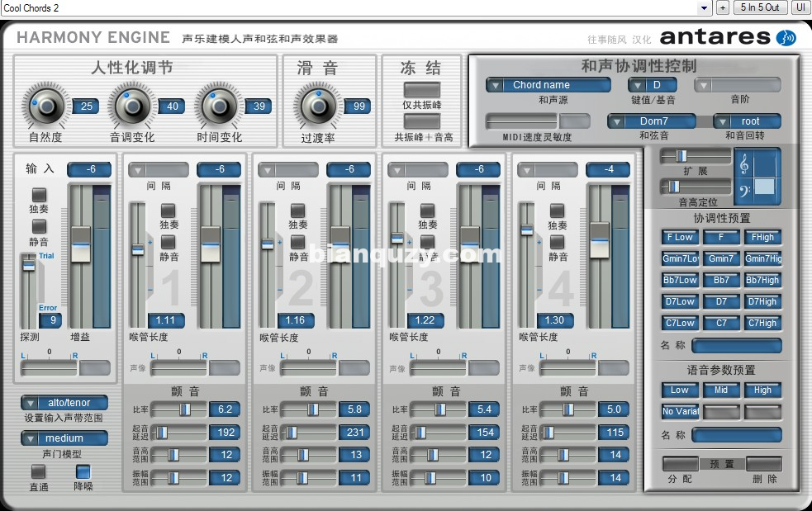Click the plus button beside preset name
812x511 pixels.
pyautogui.click(x=723, y=7)
